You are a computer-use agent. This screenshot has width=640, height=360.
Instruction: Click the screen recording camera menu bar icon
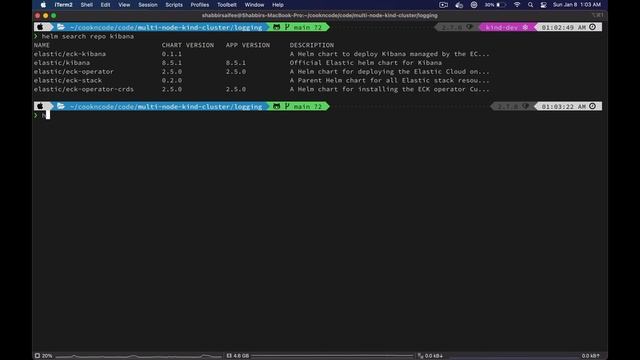point(443,5)
